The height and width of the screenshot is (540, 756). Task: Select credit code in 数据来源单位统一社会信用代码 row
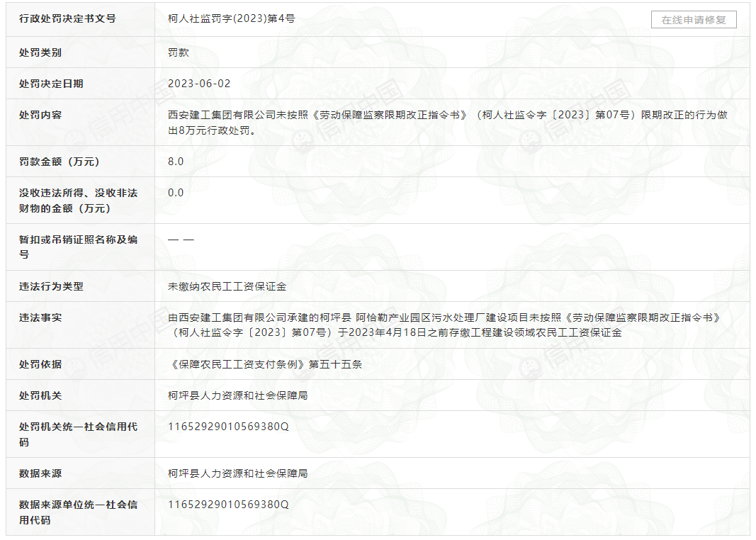[x=229, y=505]
